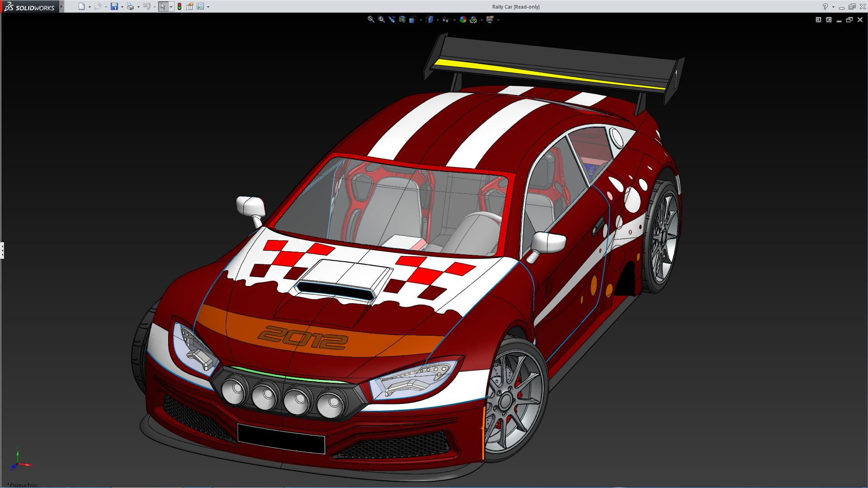The height and width of the screenshot is (488, 868).
Task: Expand the View Settings dropdown arrow
Action: (x=498, y=20)
